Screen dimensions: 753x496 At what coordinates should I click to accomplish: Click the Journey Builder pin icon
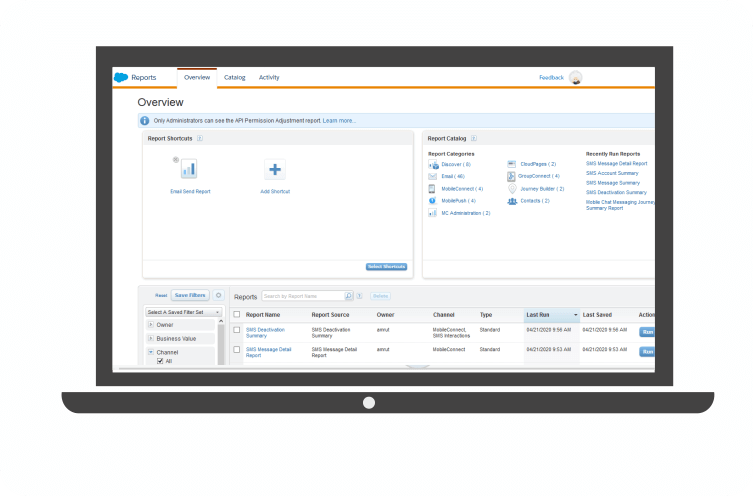pyautogui.click(x=512, y=188)
